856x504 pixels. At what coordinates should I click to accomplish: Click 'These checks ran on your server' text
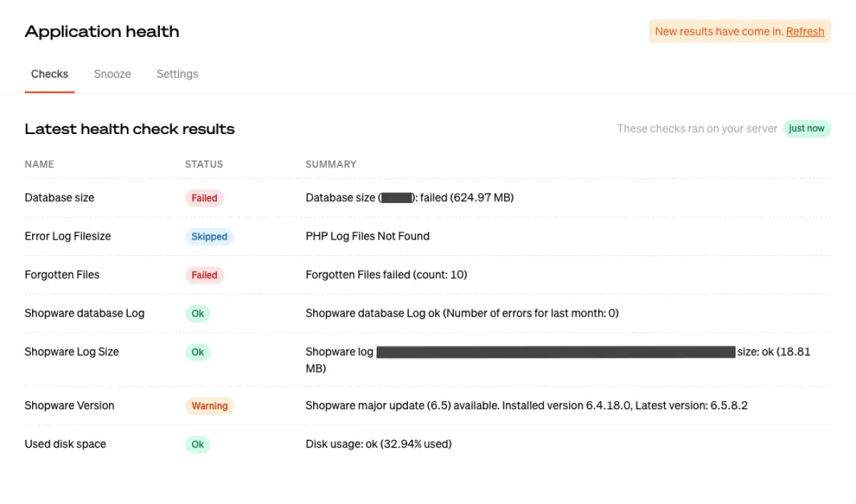point(697,129)
